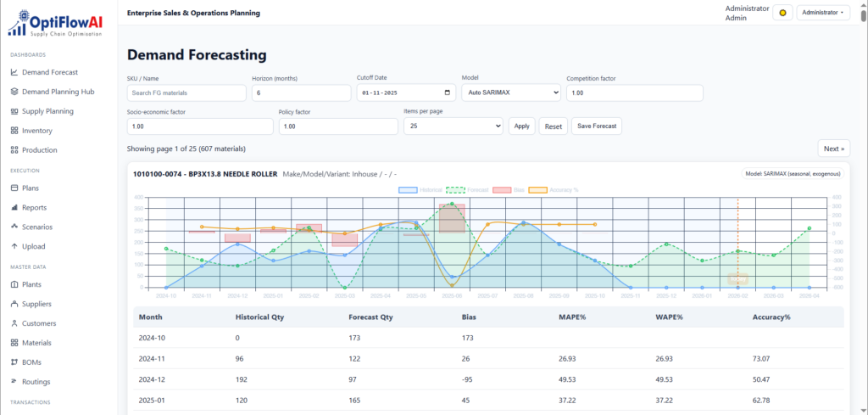
Task: Click the Upload arrow icon
Action: point(14,246)
